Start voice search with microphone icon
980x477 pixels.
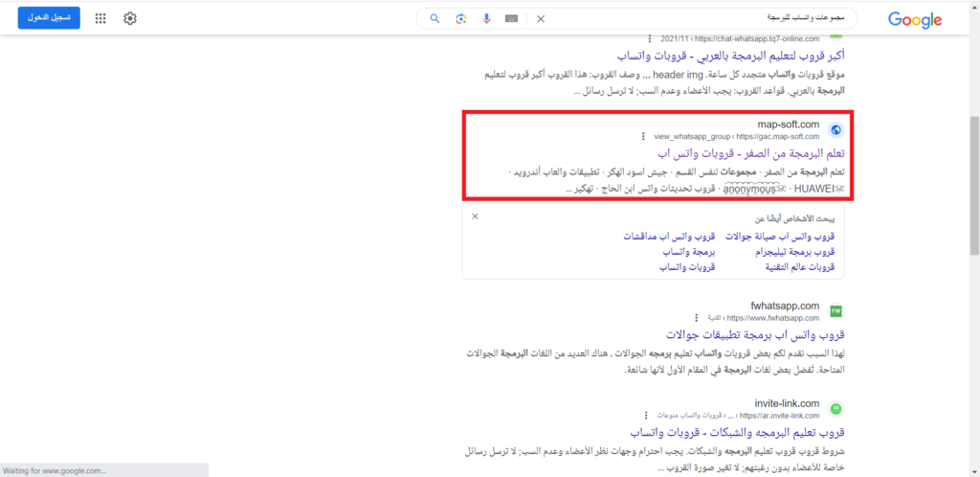pos(486,19)
